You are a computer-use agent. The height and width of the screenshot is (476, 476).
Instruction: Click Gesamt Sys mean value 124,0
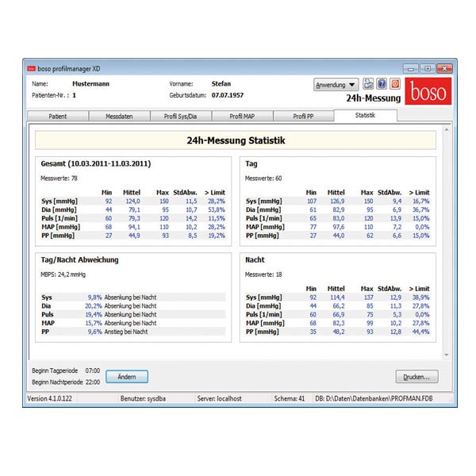click(x=132, y=202)
